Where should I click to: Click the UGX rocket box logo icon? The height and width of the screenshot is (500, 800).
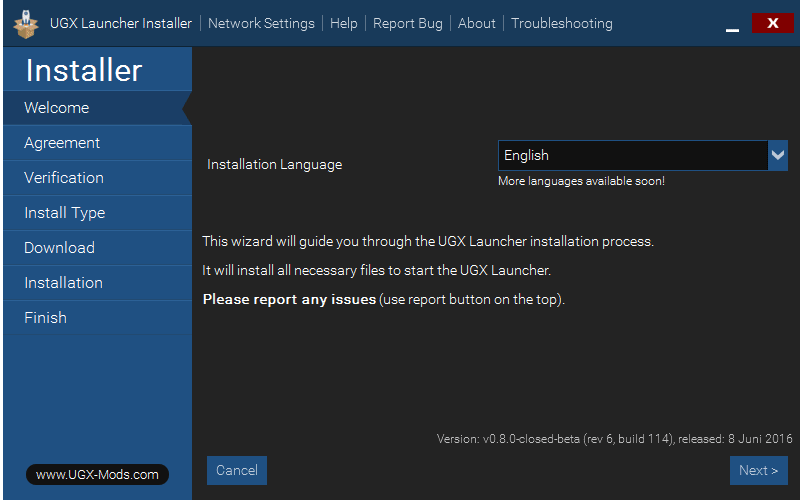pos(26,24)
